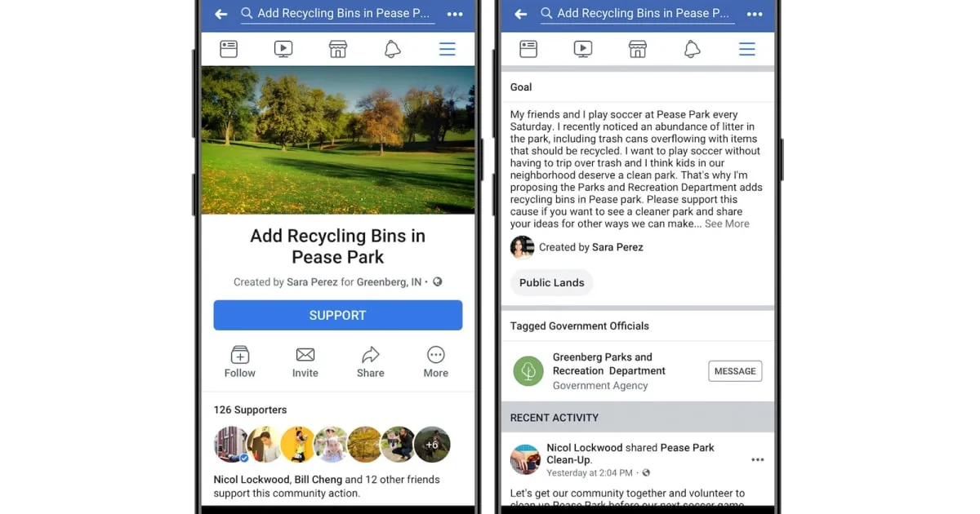Screen dimensions: 980x514
Task: Open options menu on Nicol Lockwood's post
Action: pos(757,460)
